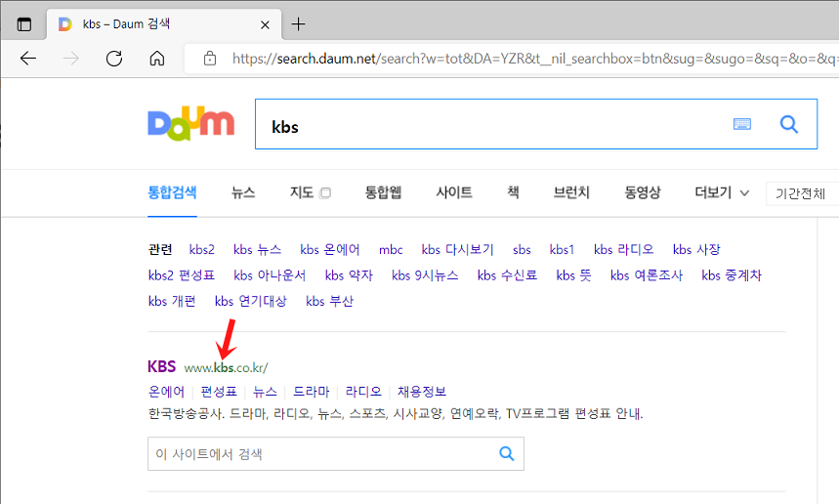839x504 pixels.
Task: Open the KBS 드라마 sublink
Action: pyautogui.click(x=312, y=392)
